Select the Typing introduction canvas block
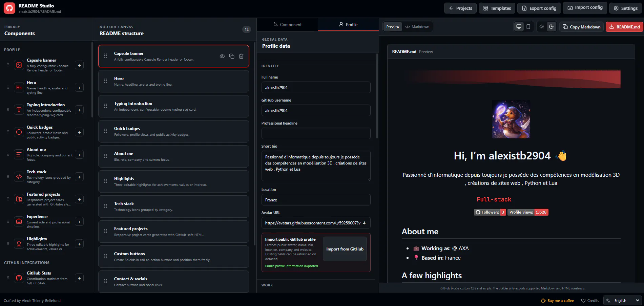644x306 pixels. pos(173,106)
